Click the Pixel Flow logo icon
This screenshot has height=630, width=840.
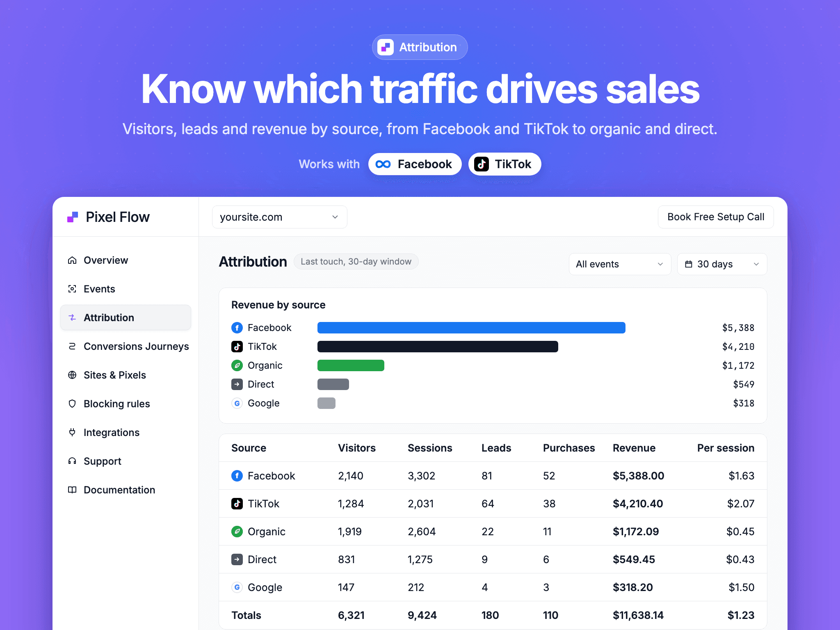(73, 217)
